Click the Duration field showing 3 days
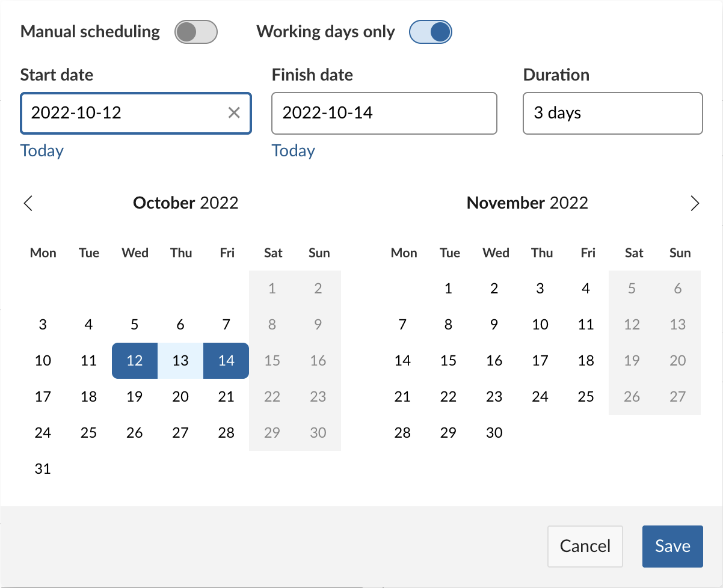Screen dimensions: 723x588 tap(612, 112)
